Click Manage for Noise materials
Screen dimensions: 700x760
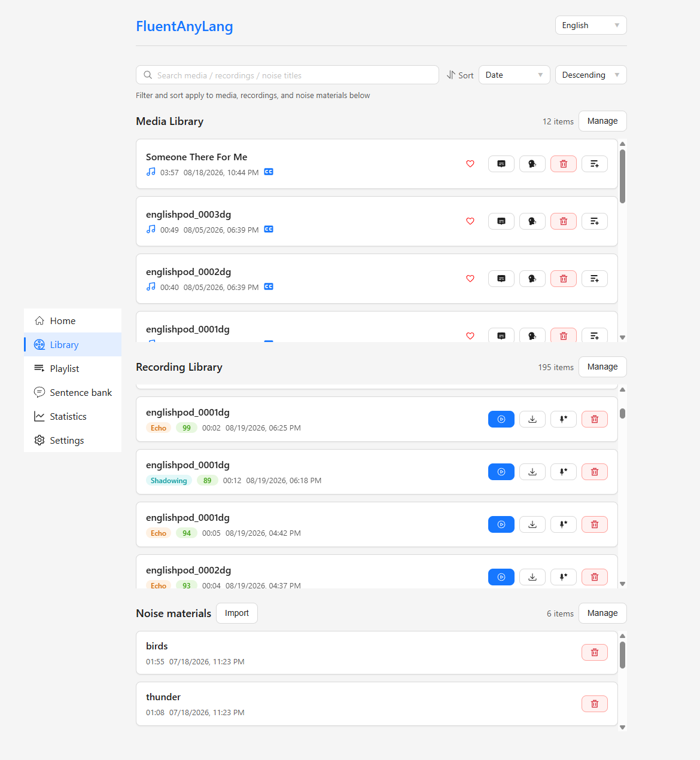point(602,613)
